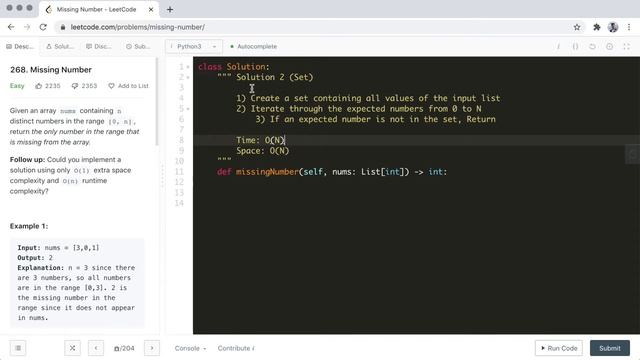The image size is (640, 360).
Task: Go back in browser history
Action: pyautogui.click(x=11, y=27)
